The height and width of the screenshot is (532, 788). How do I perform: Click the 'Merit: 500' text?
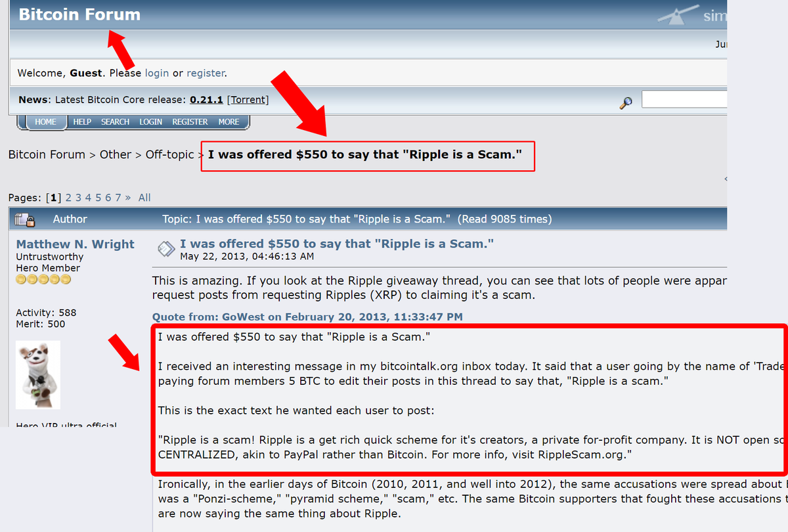coord(41,324)
